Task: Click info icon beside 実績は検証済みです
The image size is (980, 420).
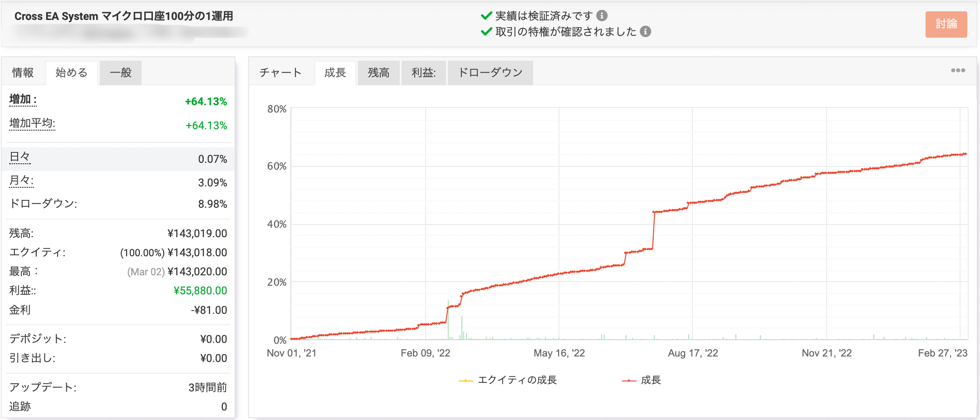Action: point(602,16)
